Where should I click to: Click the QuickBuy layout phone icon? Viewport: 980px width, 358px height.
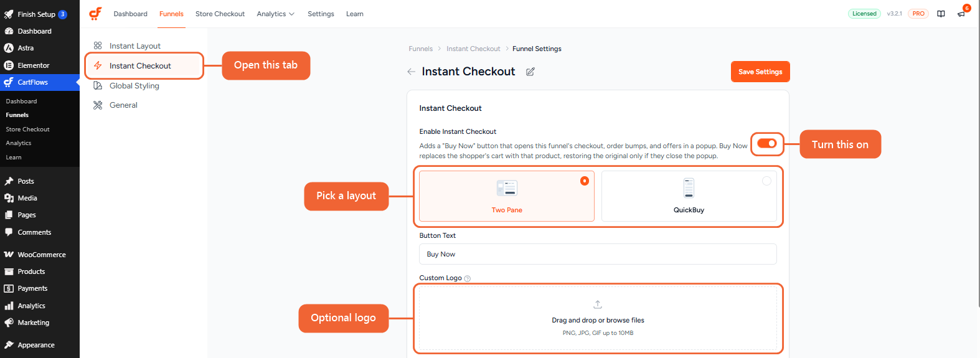pyautogui.click(x=689, y=188)
